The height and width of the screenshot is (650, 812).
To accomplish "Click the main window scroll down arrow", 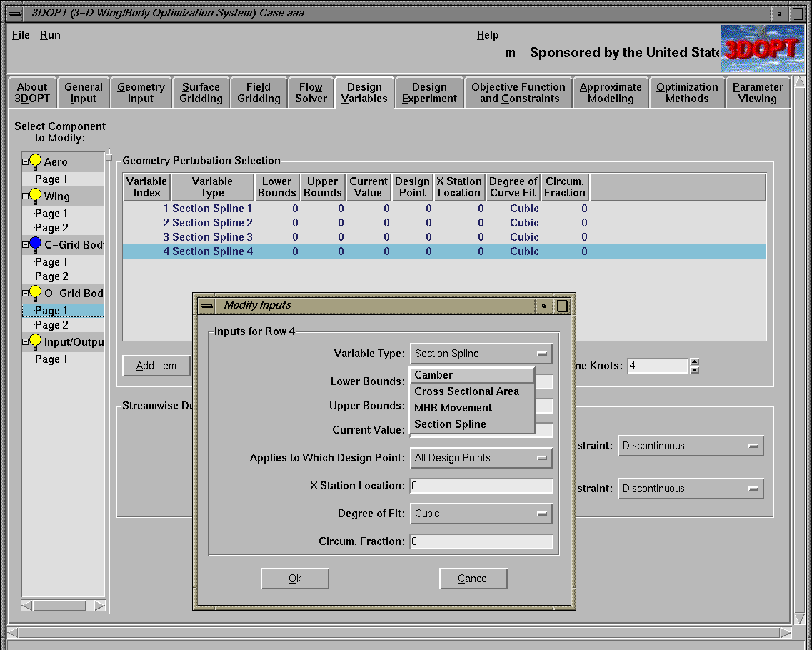I will pos(799,619).
